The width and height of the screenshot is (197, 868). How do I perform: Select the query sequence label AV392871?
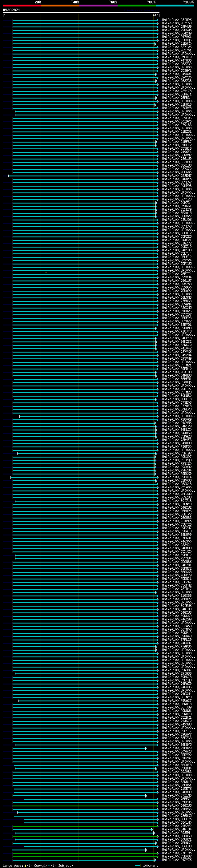11,10
